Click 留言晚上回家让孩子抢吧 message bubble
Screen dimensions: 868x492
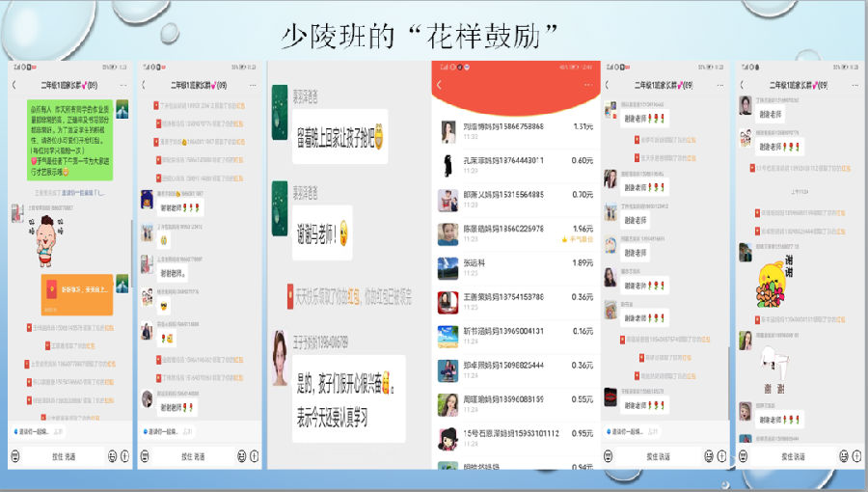(x=339, y=136)
